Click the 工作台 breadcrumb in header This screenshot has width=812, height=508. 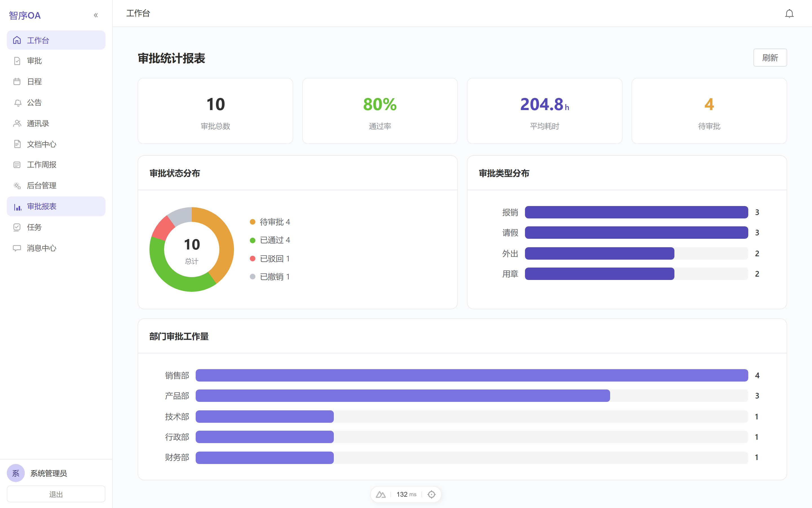tap(138, 14)
